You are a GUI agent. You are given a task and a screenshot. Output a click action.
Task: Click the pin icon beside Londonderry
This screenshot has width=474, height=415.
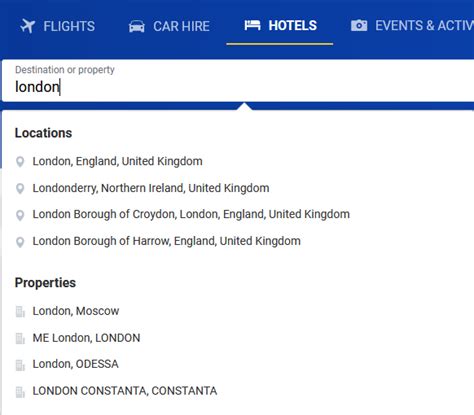coord(20,188)
